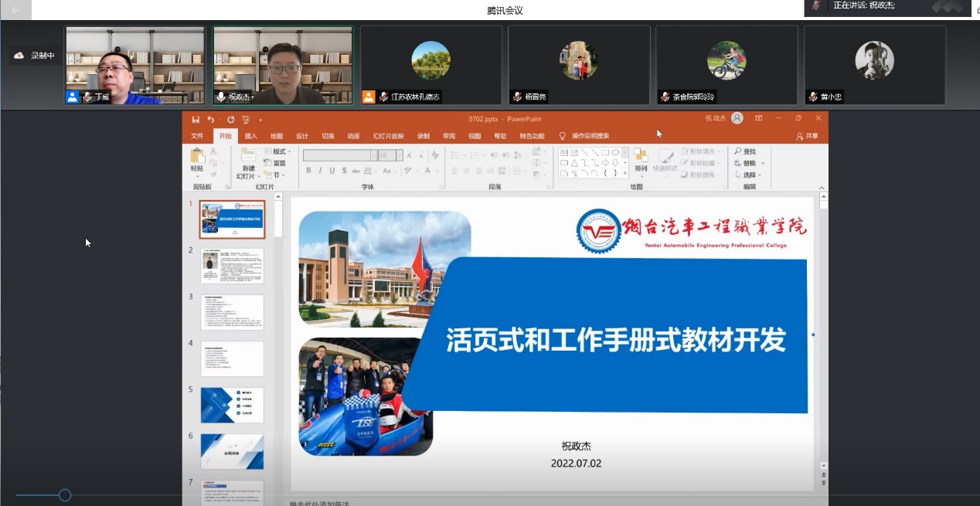Click the Share (共享) button
This screenshot has height=506, width=980.
[808, 136]
